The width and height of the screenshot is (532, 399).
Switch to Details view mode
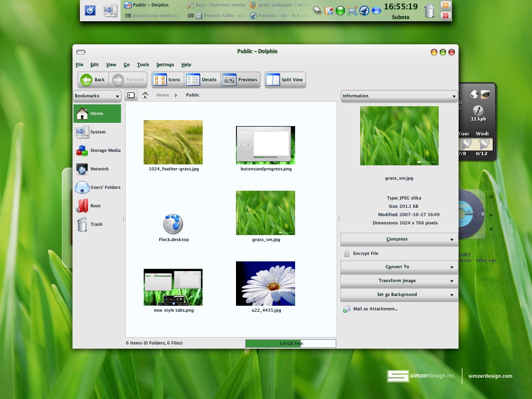(202, 80)
